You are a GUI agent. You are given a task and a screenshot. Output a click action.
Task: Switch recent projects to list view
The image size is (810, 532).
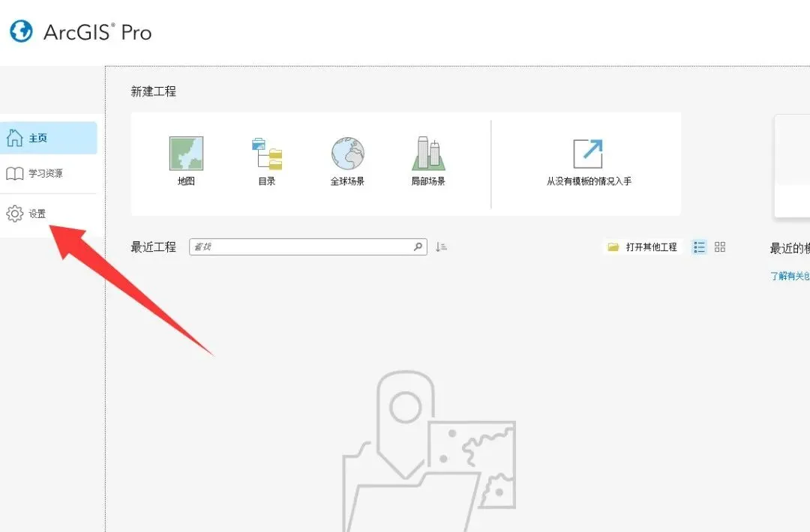[699, 247]
